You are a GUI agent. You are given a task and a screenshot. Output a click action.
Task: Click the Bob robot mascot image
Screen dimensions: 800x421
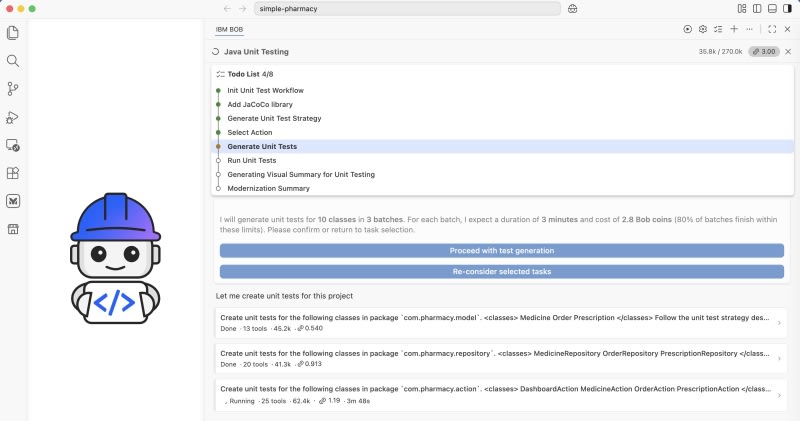[115, 258]
